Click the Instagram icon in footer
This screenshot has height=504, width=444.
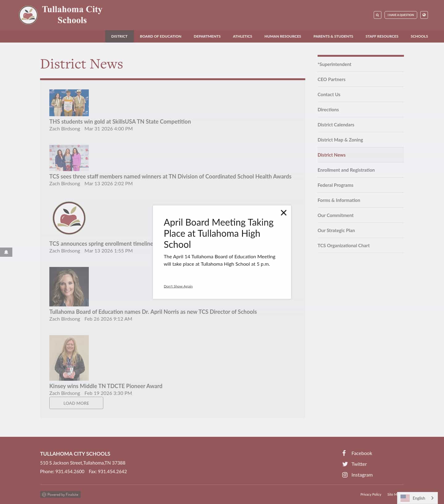point(345,475)
